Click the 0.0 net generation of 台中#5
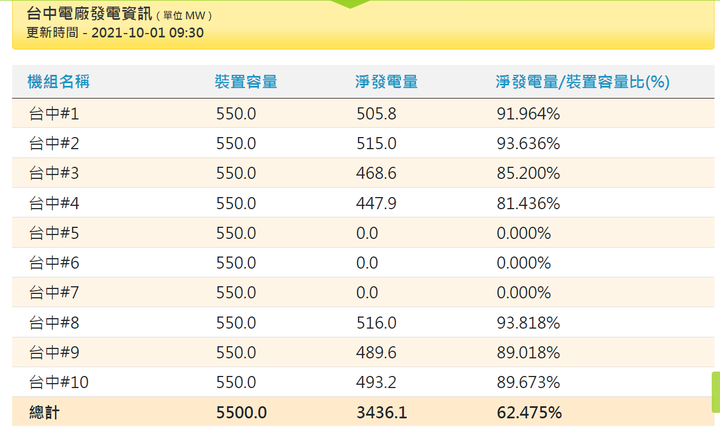Image resolution: width=720 pixels, height=431 pixels. (x=367, y=233)
